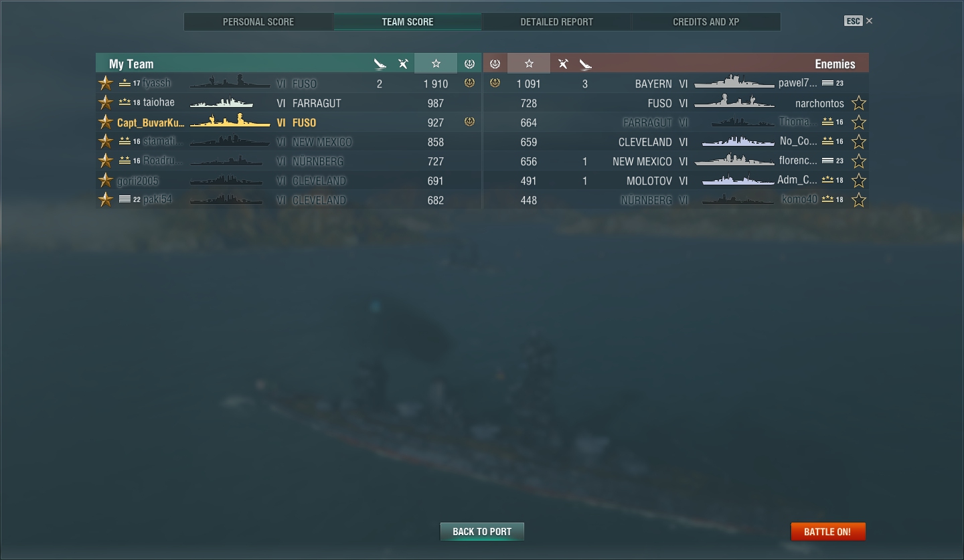Toggle compliment star for komo40
This screenshot has width=964, height=560.
[858, 200]
